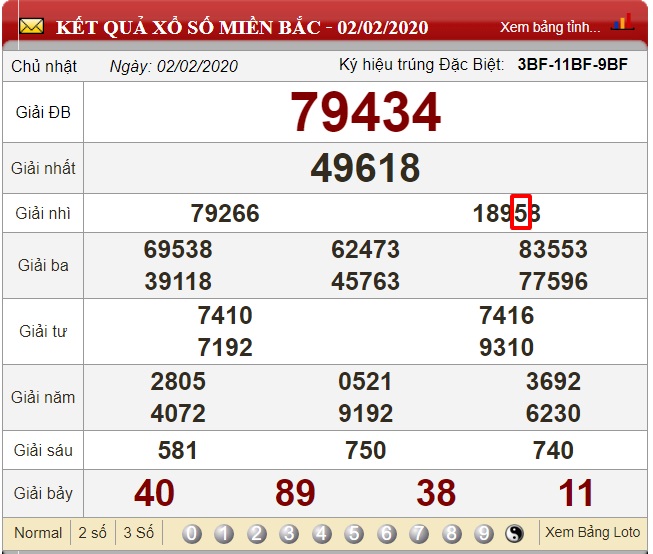
Task: Switch to 3 Số display mode
Action: point(138,533)
